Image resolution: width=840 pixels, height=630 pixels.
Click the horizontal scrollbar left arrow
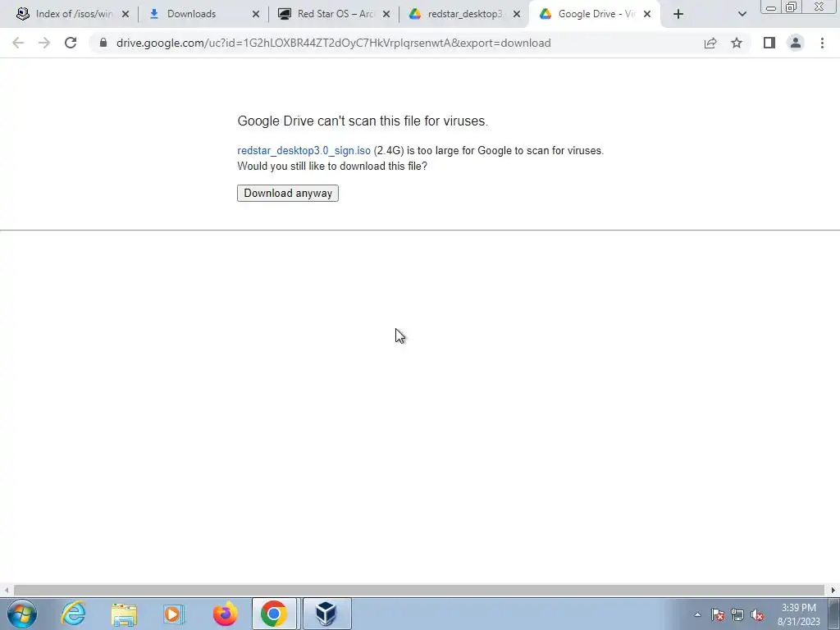pos(7,591)
